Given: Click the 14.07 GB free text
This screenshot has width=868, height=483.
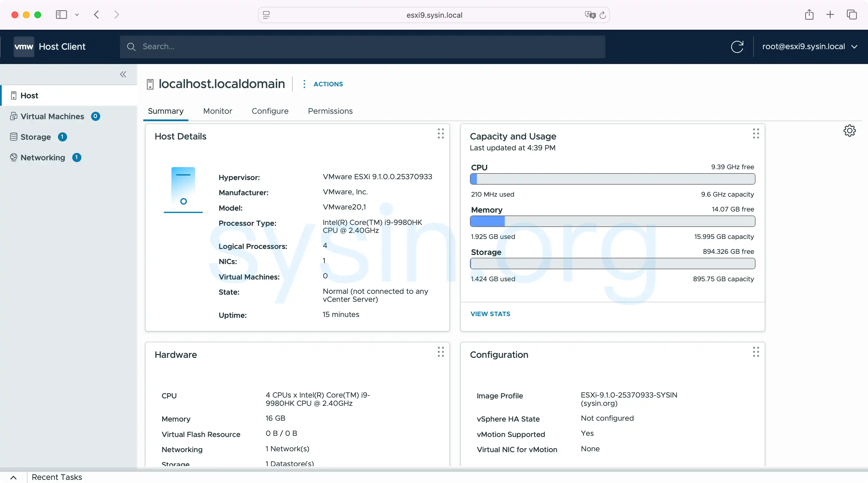Looking at the screenshot, I should [733, 209].
